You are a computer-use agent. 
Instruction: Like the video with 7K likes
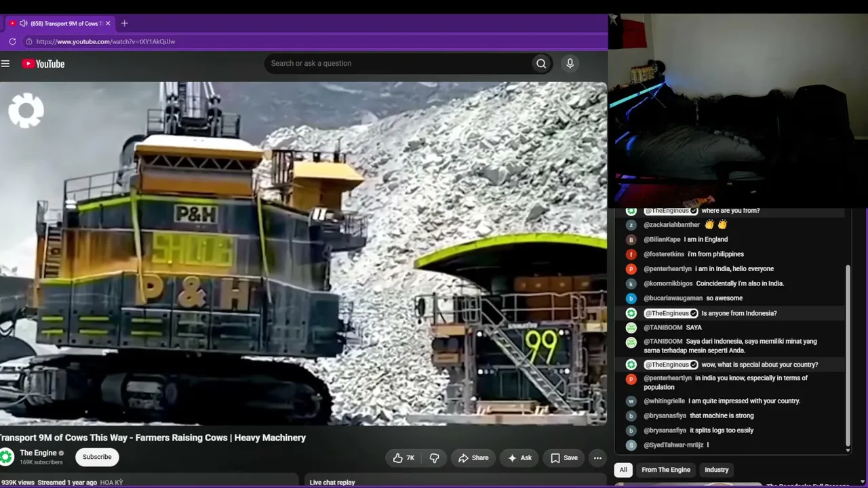coord(403,458)
